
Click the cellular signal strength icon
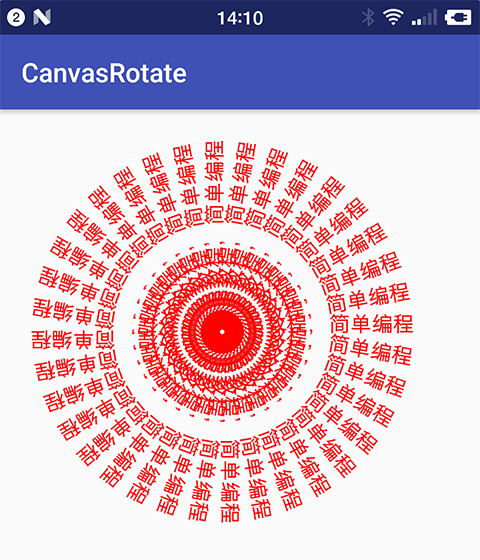424,17
